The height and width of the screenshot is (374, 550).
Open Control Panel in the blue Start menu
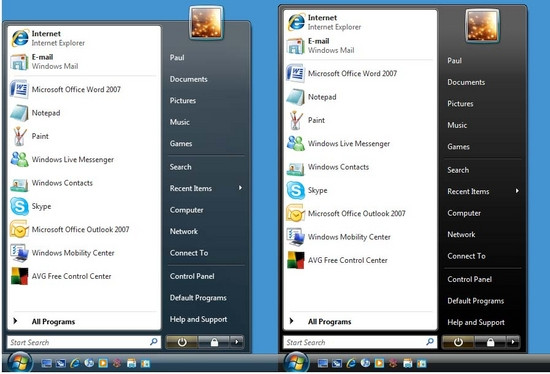(x=206, y=276)
